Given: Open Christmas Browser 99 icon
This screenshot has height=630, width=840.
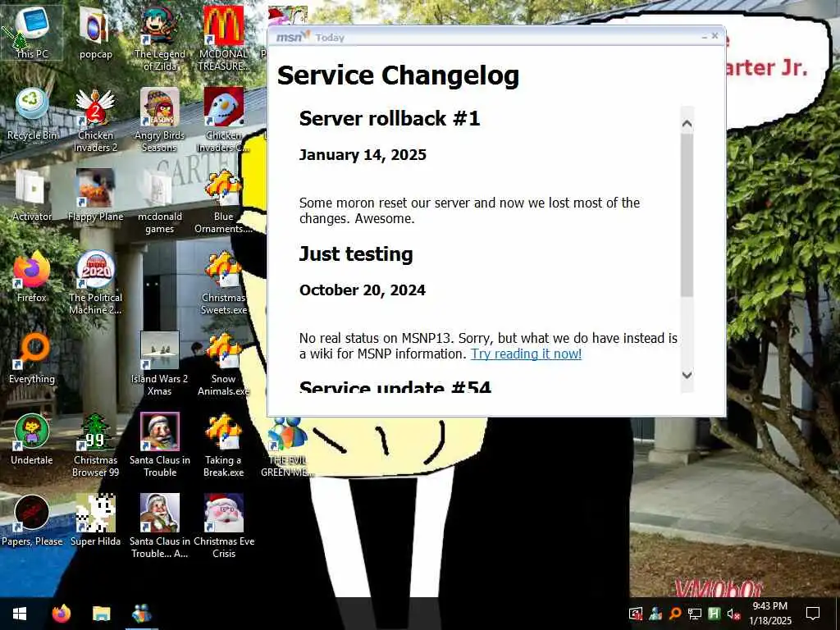Looking at the screenshot, I should click(x=95, y=445).
